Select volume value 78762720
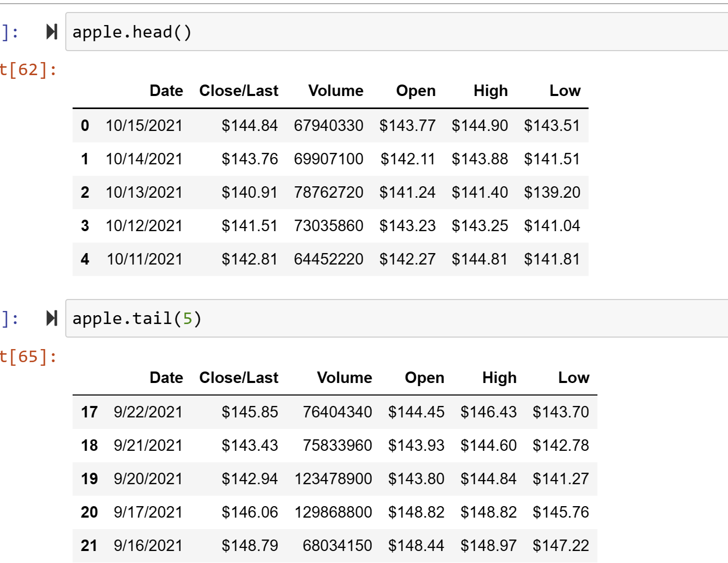The height and width of the screenshot is (563, 728). tap(328, 193)
